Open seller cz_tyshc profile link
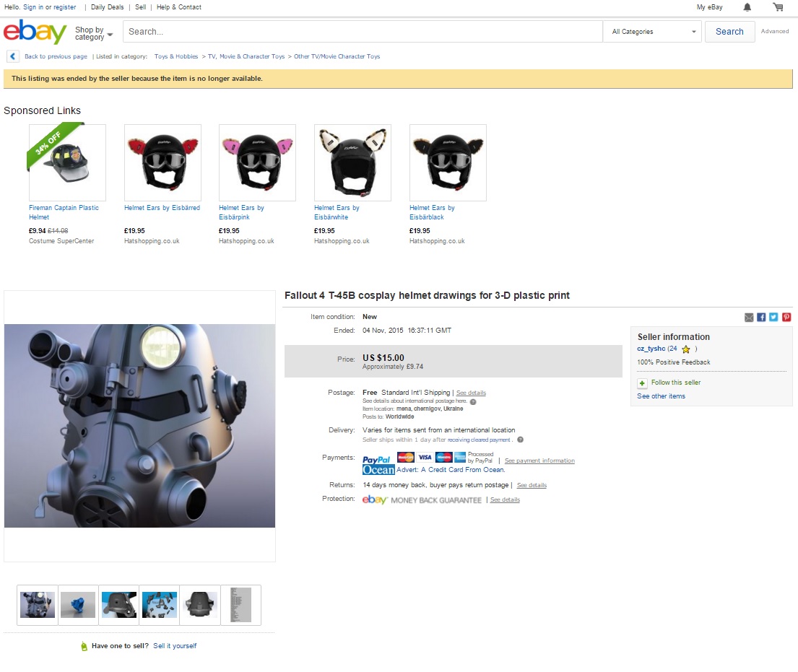The height and width of the screenshot is (672, 798). [651, 349]
